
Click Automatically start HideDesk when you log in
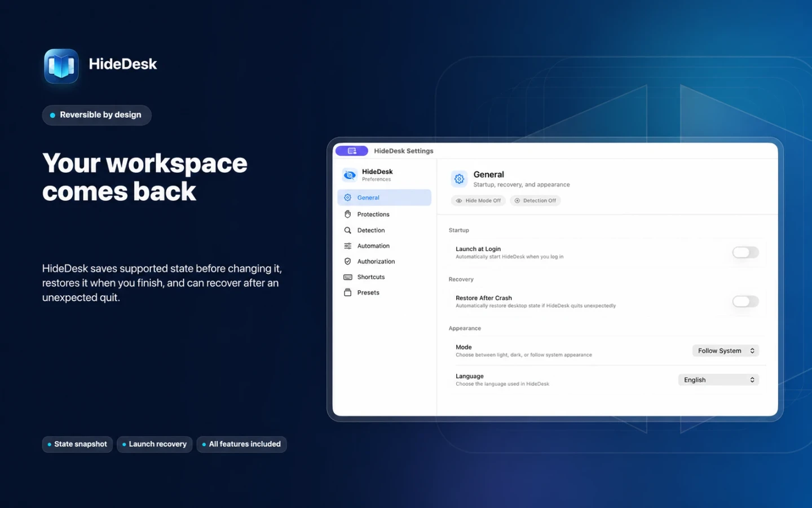pos(509,257)
